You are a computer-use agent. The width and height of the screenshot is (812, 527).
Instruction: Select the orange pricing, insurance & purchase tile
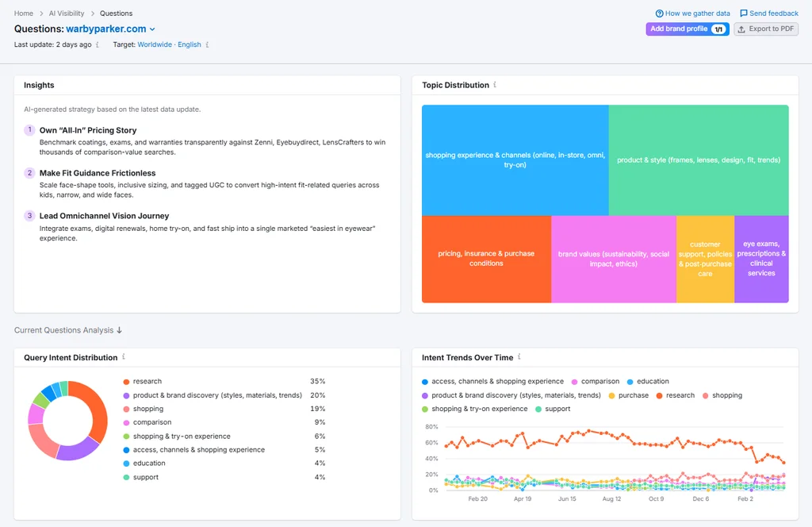click(486, 259)
